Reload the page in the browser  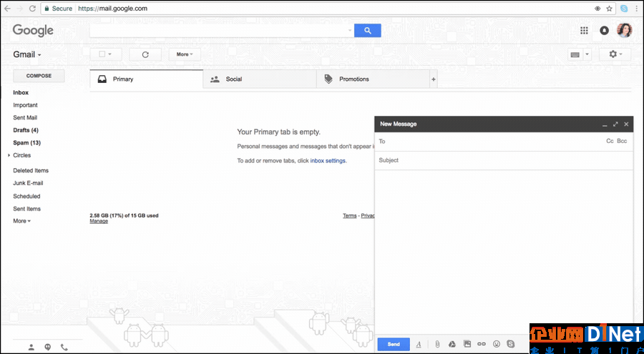[32, 8]
